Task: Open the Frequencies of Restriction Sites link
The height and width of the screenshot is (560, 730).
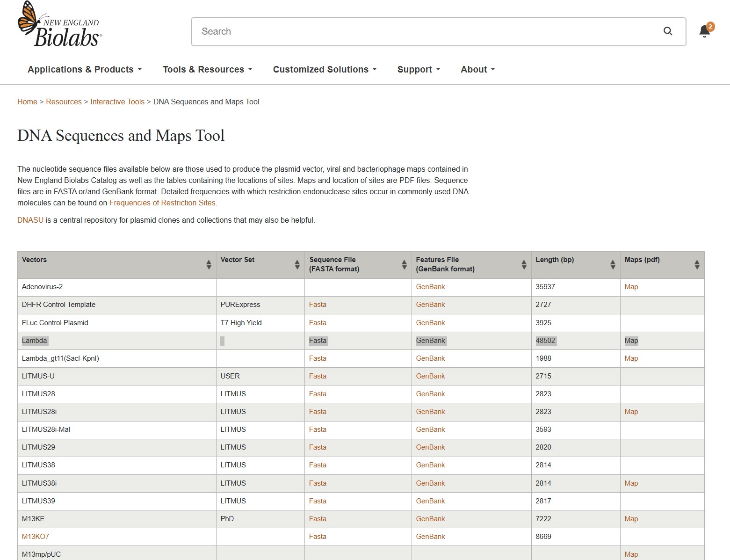Action: (162, 203)
